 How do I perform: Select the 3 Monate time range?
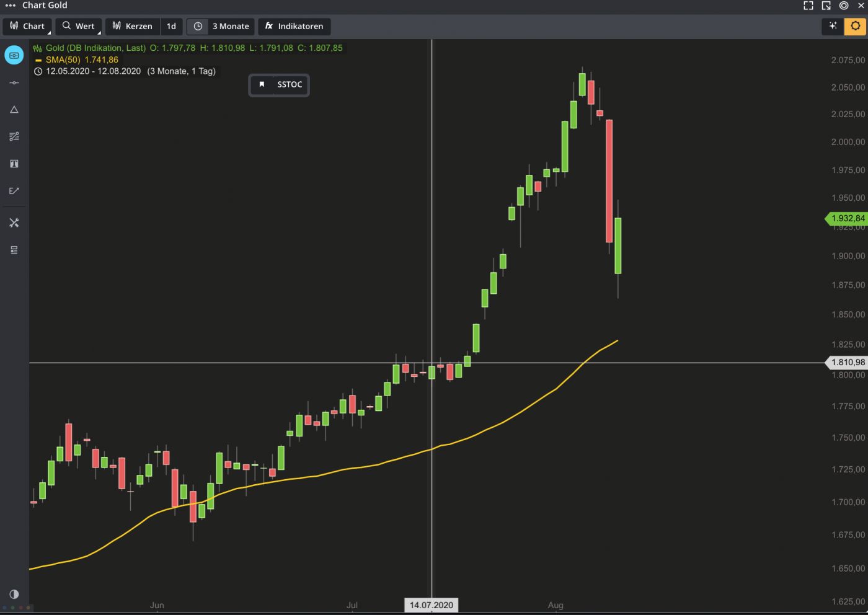[x=231, y=26]
